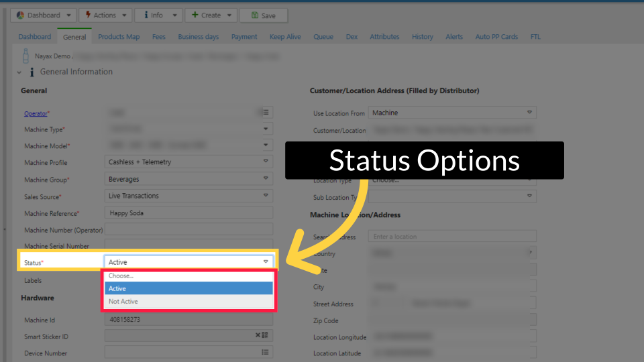Viewport: 644px width, 362px height.
Task: Click the Search Address location field
Action: 452,237
